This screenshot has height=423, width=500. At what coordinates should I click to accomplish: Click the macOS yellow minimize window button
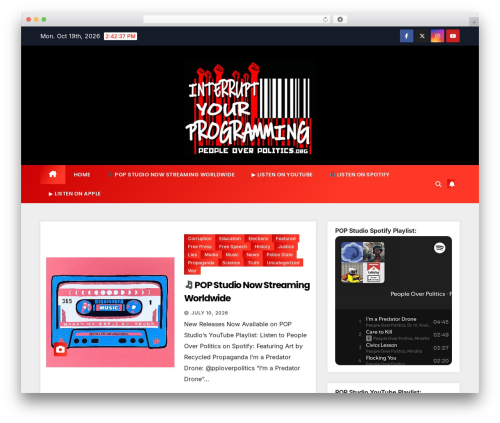click(x=36, y=19)
